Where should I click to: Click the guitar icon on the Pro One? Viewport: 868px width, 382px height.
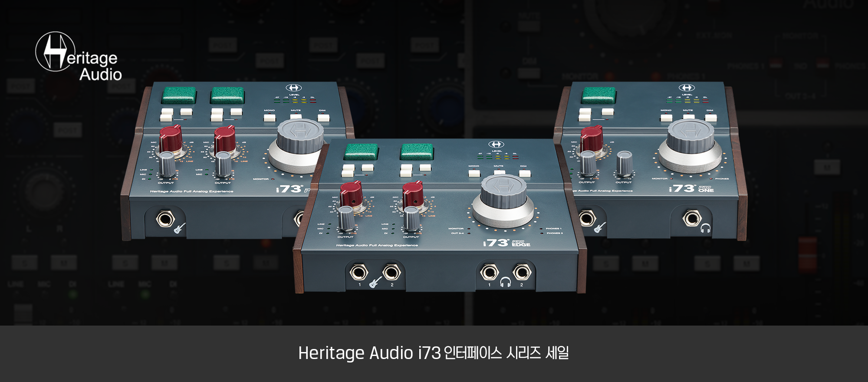tap(600, 227)
